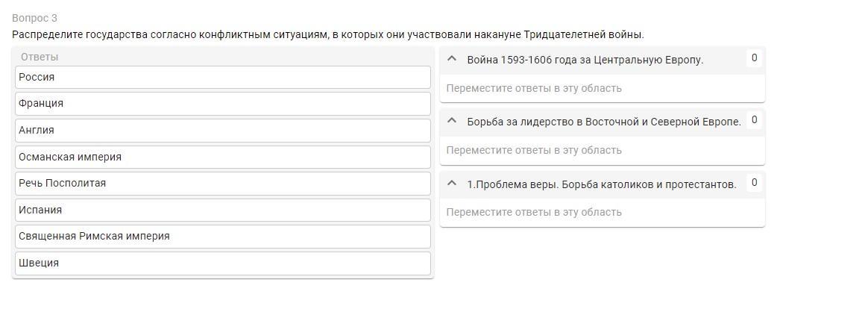Select the 'Франция' answer item
868x309 pixels.
[x=222, y=104]
